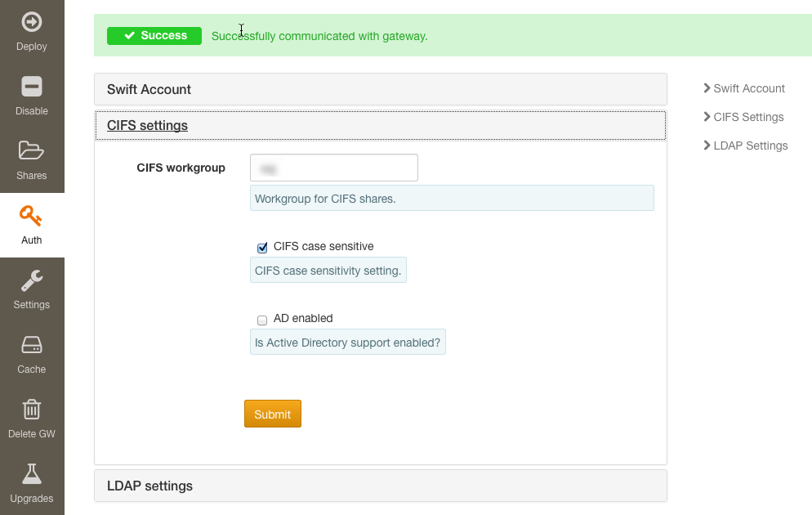Click the Success checkmark badge

coord(154,36)
